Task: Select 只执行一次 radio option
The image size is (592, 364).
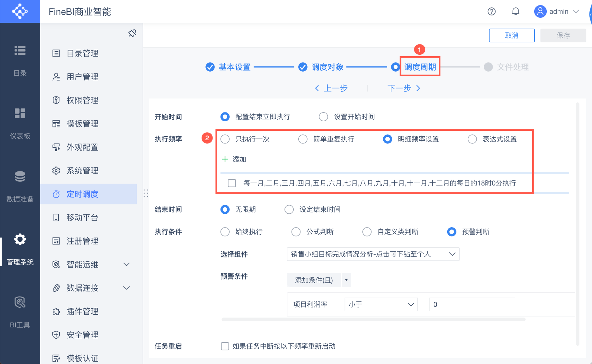Action: 225,139
